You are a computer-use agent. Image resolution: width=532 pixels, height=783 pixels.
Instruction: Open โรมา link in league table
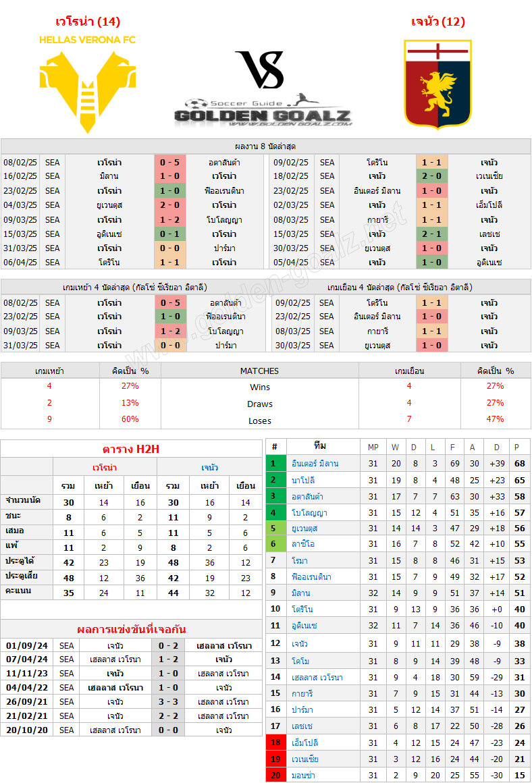(300, 561)
